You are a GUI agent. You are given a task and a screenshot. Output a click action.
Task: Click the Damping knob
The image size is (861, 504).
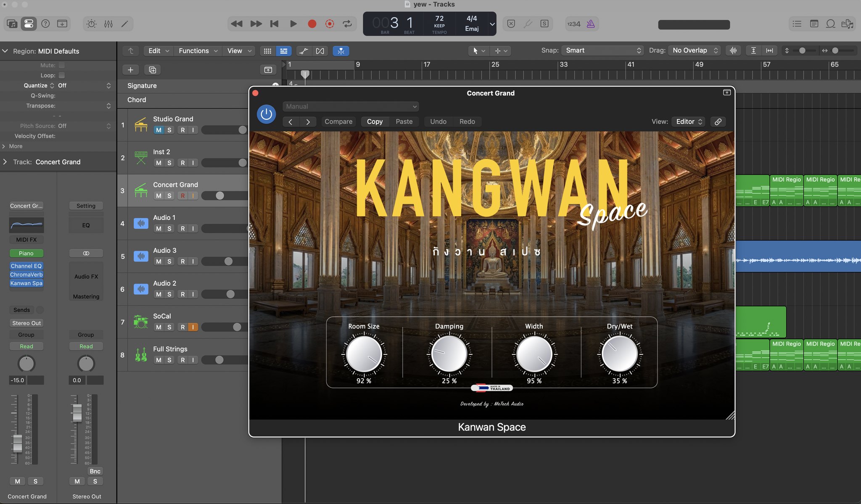point(449,354)
